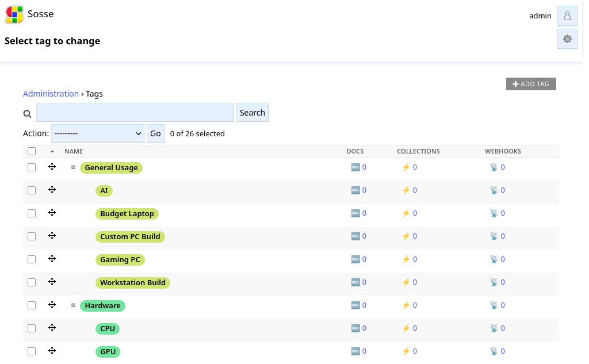Image resolution: width=589 pixels, height=364 pixels.
Task: Open the Hardware tag
Action: click(x=102, y=305)
